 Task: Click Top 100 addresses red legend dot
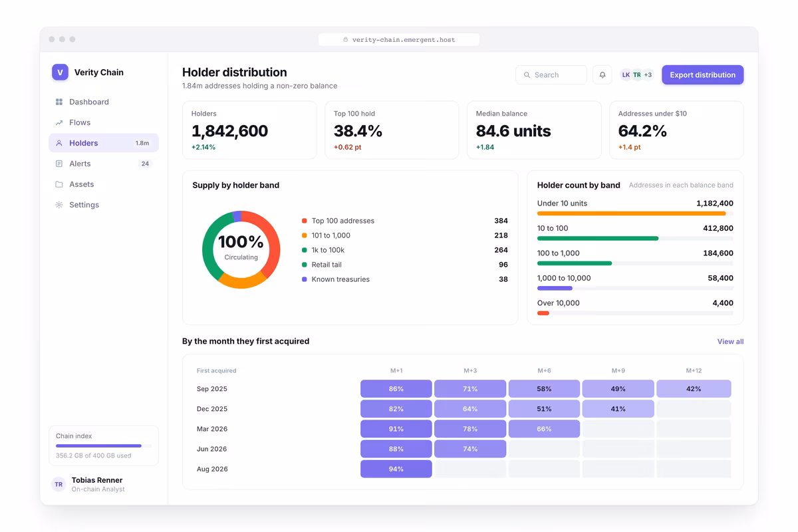(x=305, y=221)
